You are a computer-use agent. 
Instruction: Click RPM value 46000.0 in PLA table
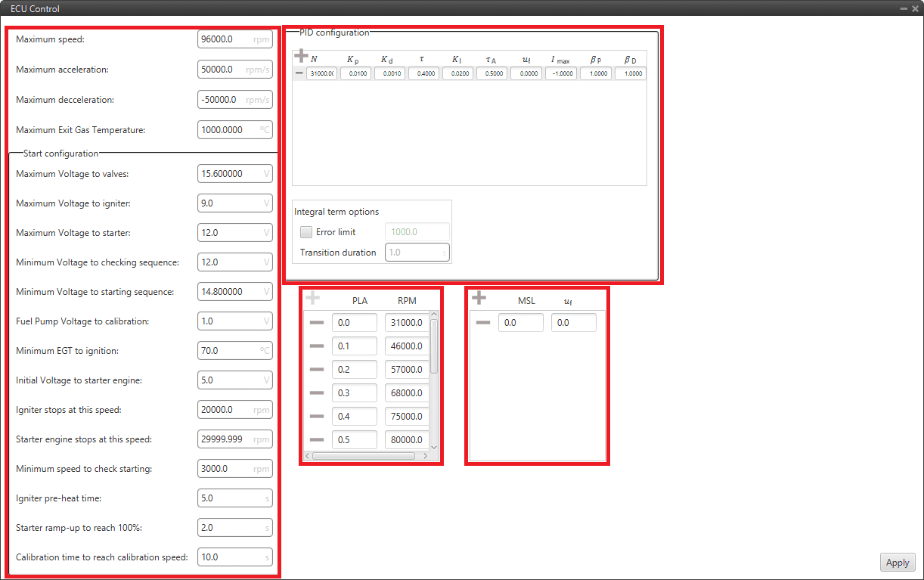tap(406, 346)
